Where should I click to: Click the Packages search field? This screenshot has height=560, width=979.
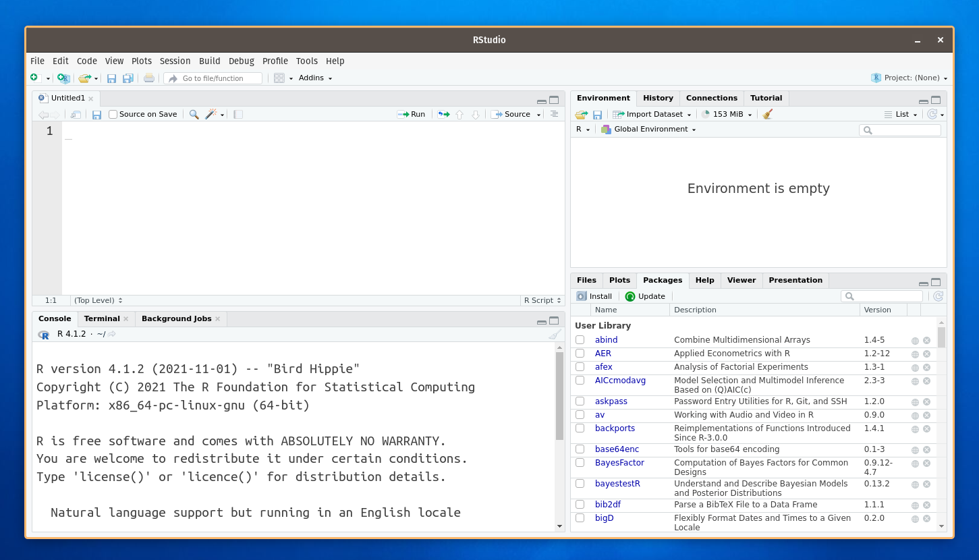tap(882, 296)
